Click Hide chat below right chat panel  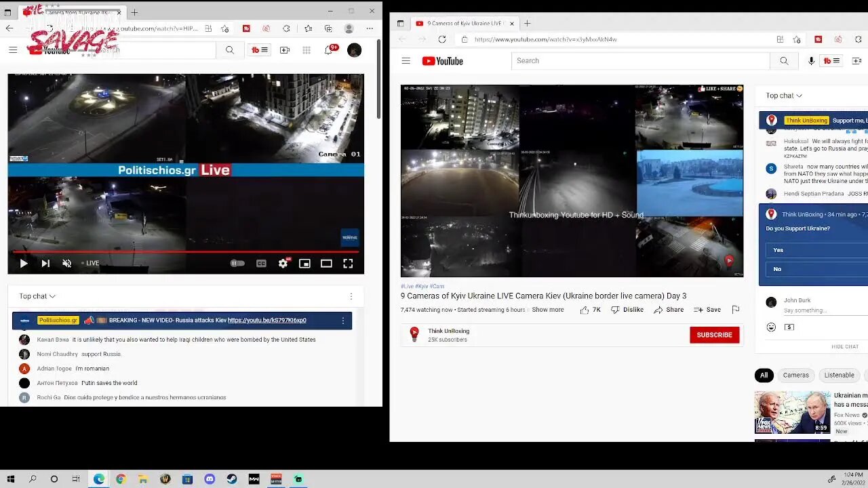pos(845,347)
